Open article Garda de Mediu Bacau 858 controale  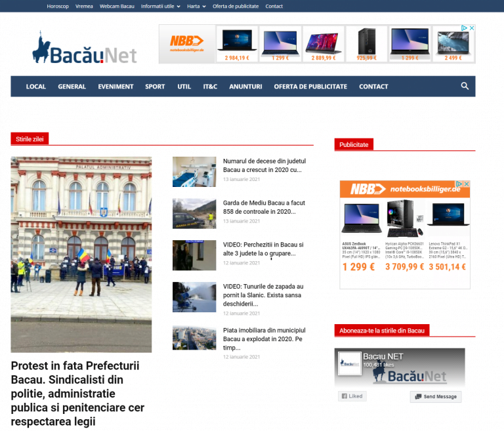pyautogui.click(x=264, y=207)
